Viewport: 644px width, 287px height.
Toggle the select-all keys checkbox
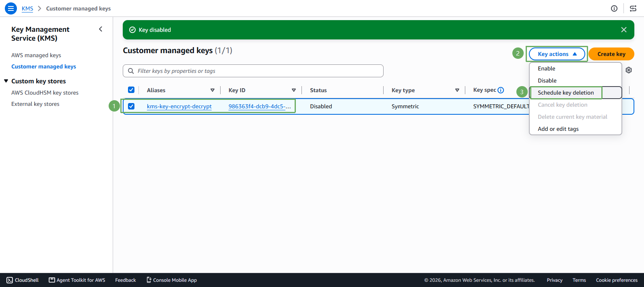click(x=131, y=90)
